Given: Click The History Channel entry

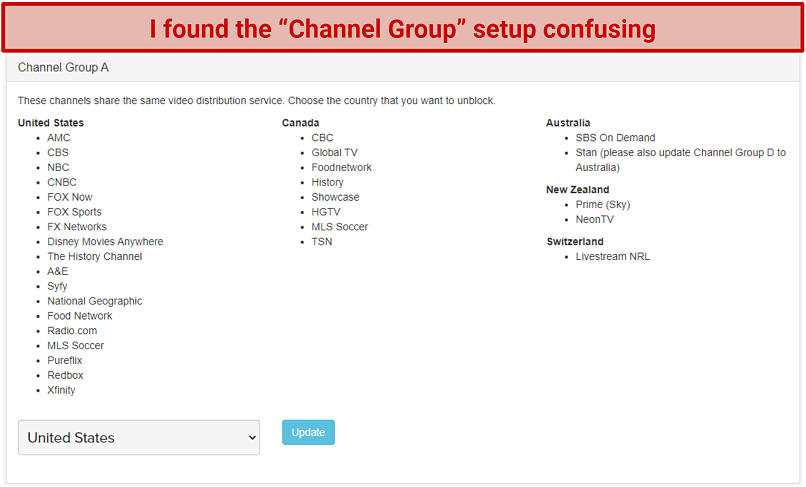Looking at the screenshot, I should 95,257.
